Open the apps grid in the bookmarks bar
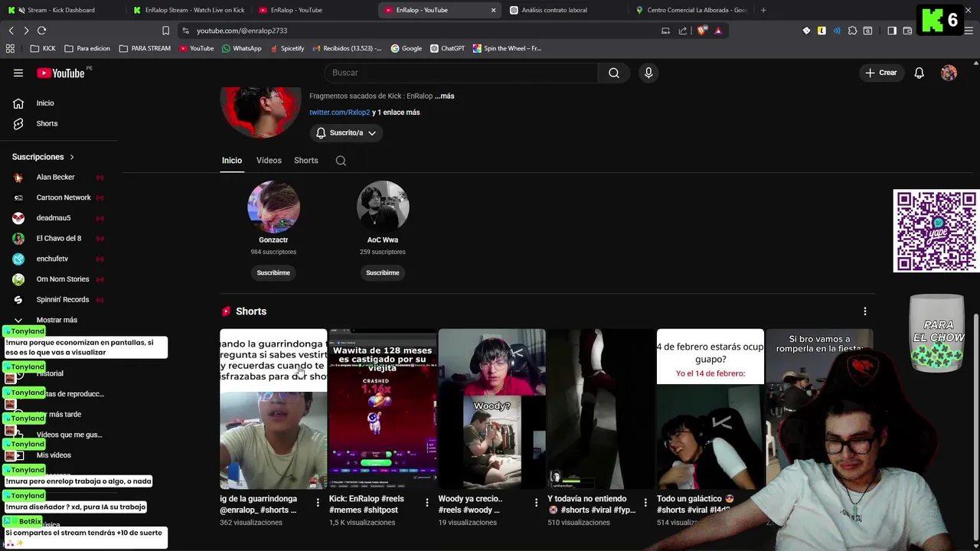980x551 pixels. [10, 48]
